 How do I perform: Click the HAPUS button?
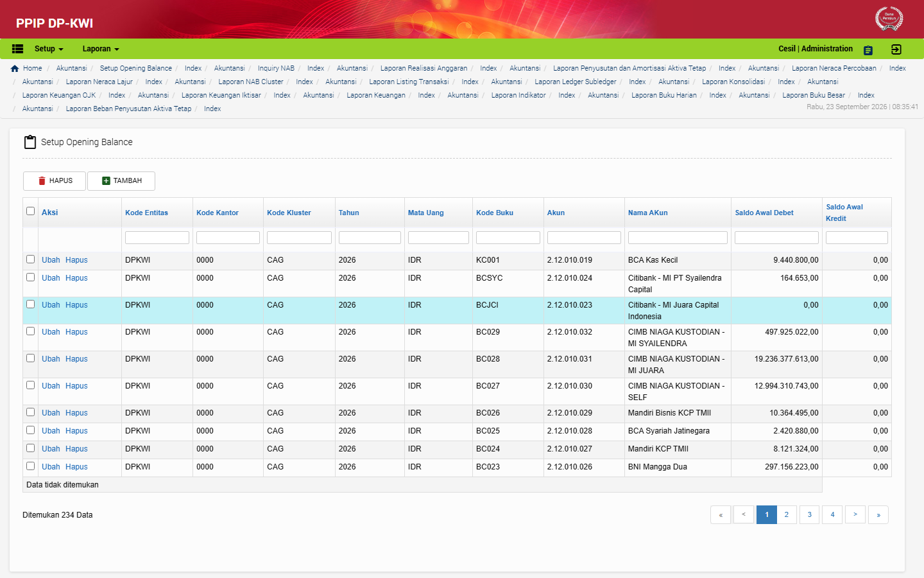(55, 181)
